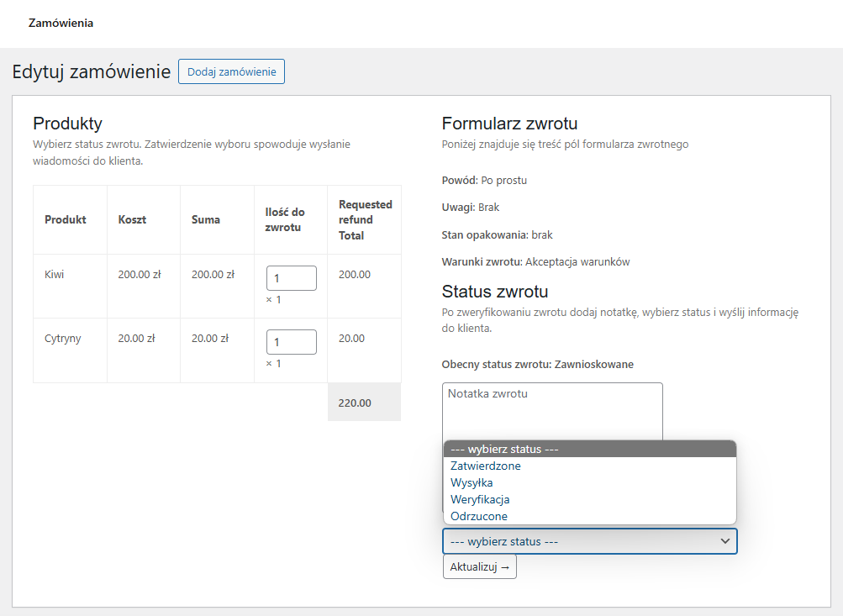Open the Zamówienia header item

click(x=61, y=24)
